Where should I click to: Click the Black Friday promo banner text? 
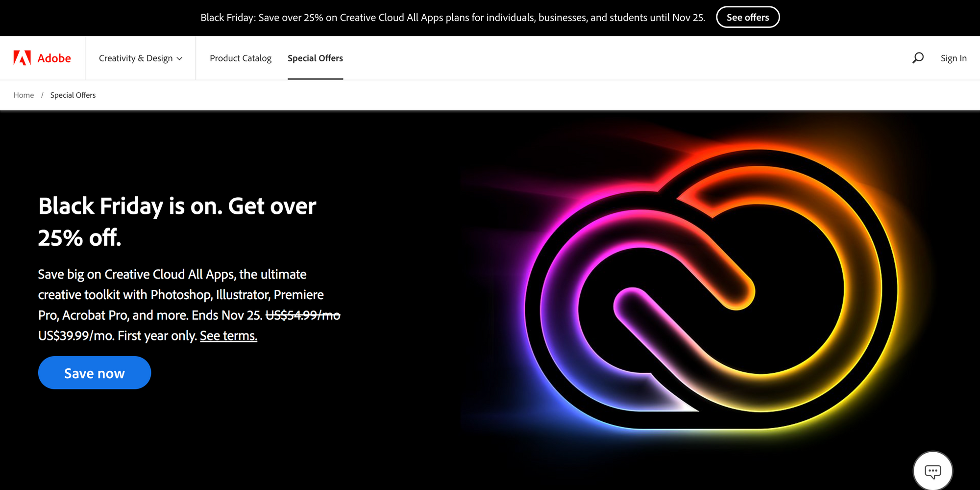pyautogui.click(x=452, y=18)
